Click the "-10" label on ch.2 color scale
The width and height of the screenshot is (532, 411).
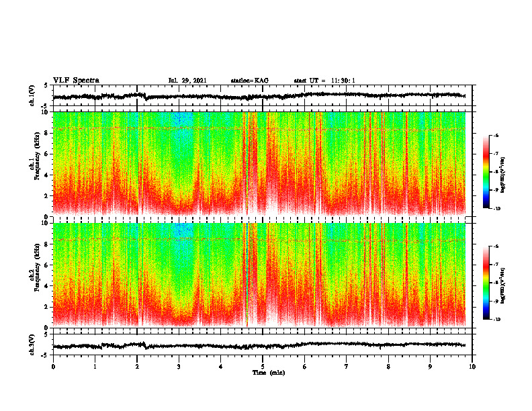497,320
